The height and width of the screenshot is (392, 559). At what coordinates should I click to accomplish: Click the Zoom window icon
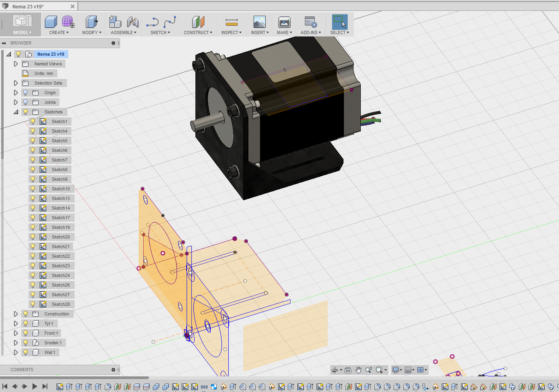click(368, 370)
